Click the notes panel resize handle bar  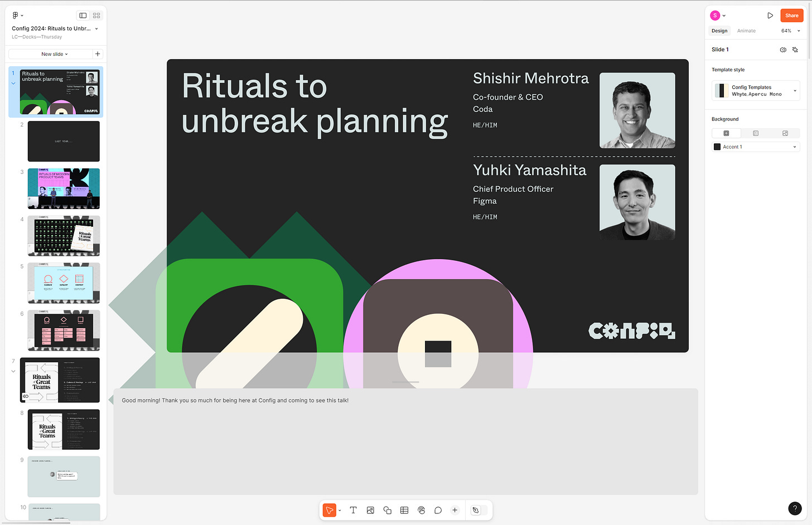[405, 382]
